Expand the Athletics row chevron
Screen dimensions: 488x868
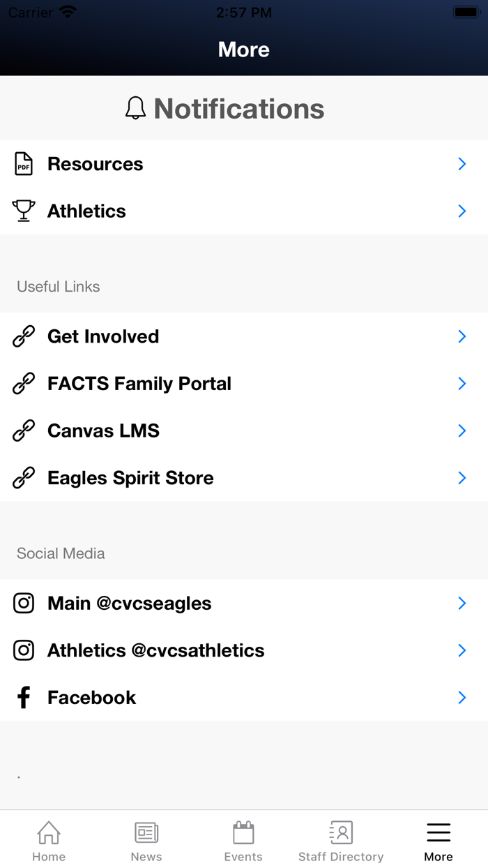point(462,211)
